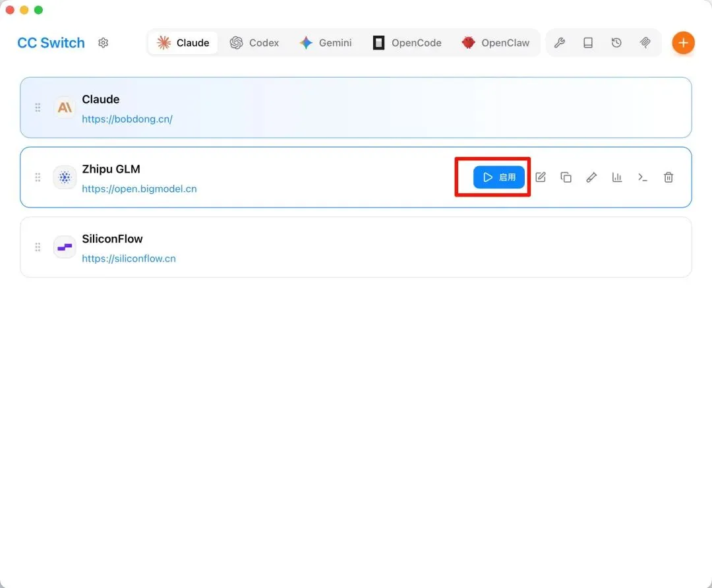
Task: Grab the drag handle of Zhipu GLM card
Action: click(x=38, y=177)
